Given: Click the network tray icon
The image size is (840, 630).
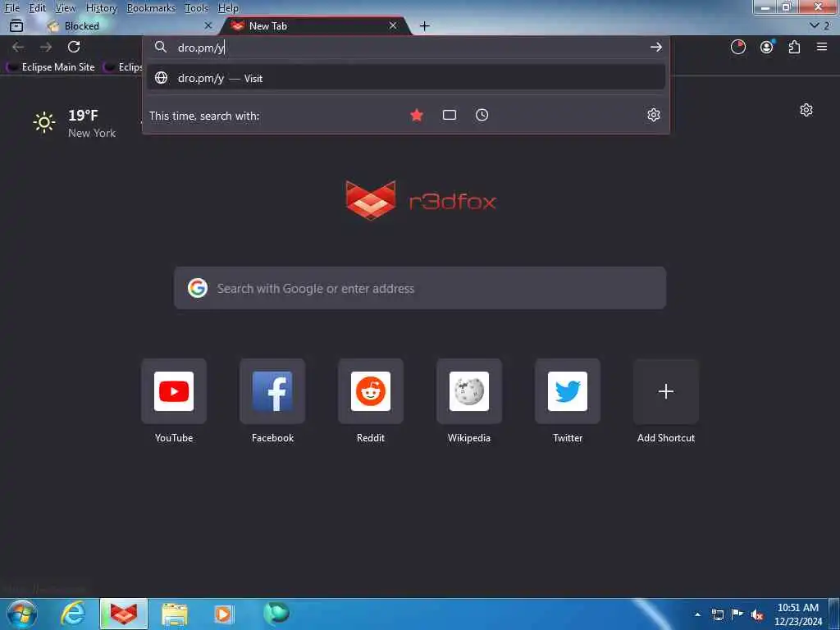Looking at the screenshot, I should coord(717,614).
